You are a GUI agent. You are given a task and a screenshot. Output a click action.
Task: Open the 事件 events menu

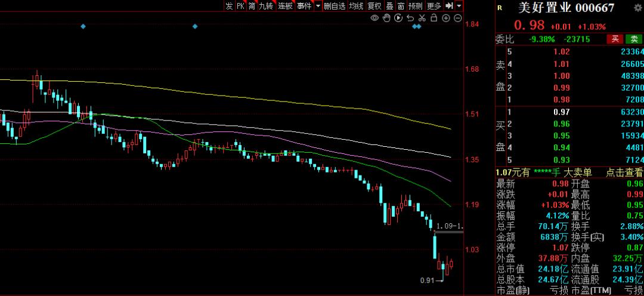[x=304, y=6]
